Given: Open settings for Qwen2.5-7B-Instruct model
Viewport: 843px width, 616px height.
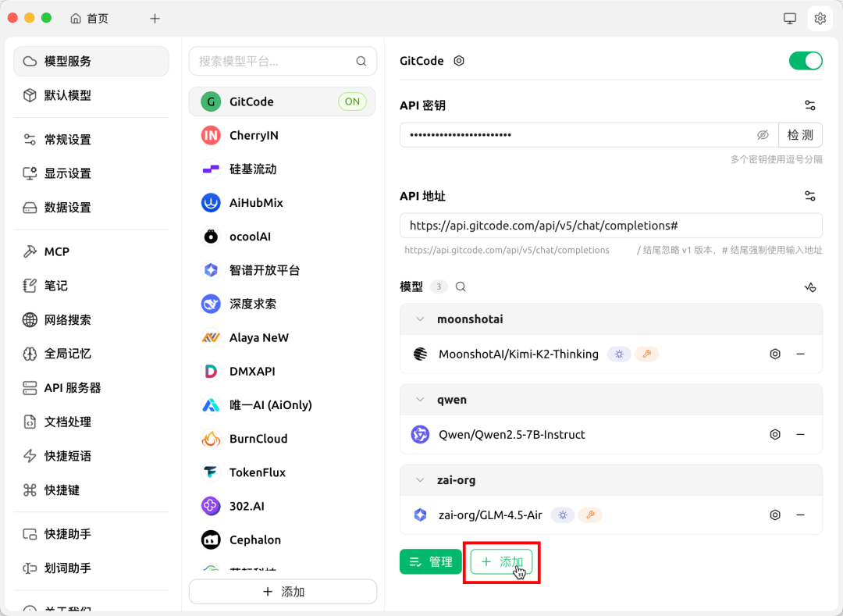Looking at the screenshot, I should [775, 434].
